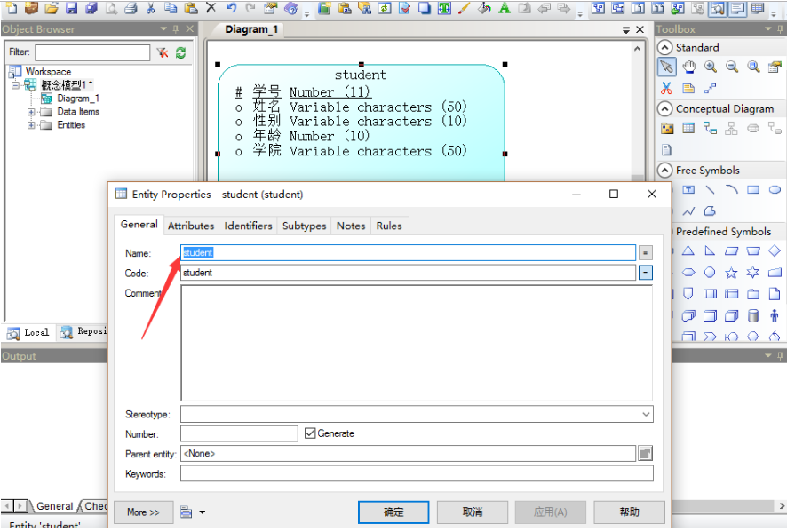Click the More >> button
The width and height of the screenshot is (787, 532).
click(x=143, y=512)
